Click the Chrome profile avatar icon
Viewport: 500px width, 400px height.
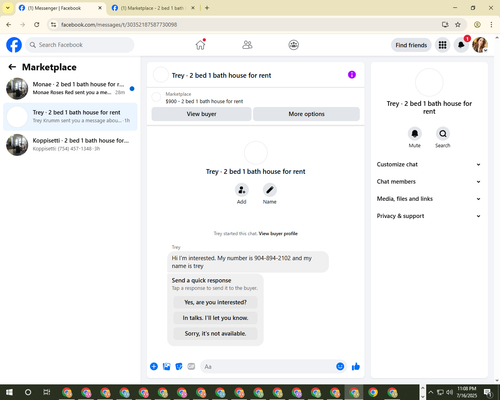[477, 24]
